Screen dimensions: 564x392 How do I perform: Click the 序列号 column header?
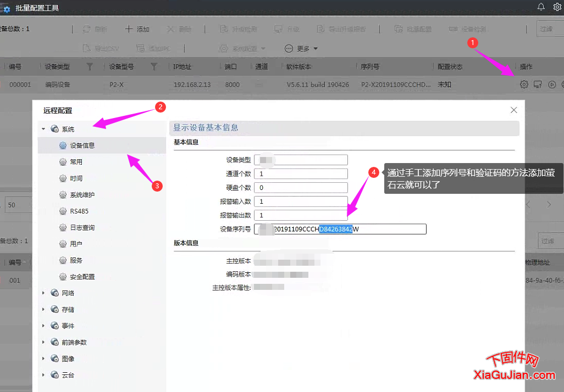tap(370, 67)
